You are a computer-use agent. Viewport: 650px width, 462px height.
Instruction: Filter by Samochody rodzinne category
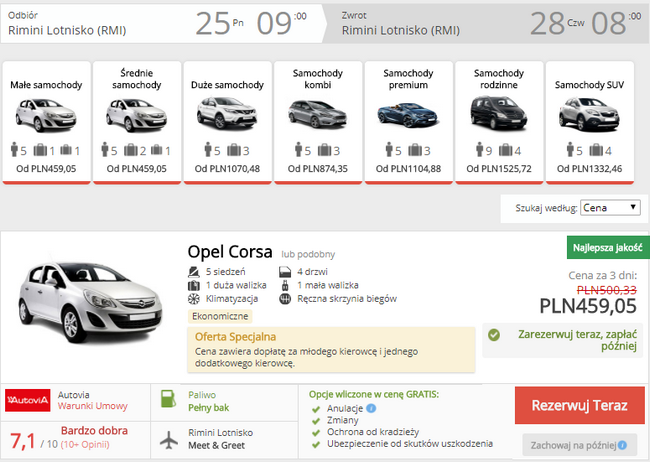[498, 122]
